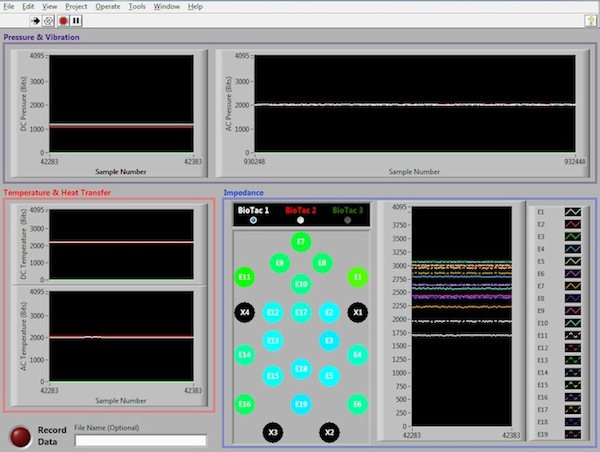
Task: Open the E19 plot legend style swatch
Action: pyautogui.click(x=573, y=434)
